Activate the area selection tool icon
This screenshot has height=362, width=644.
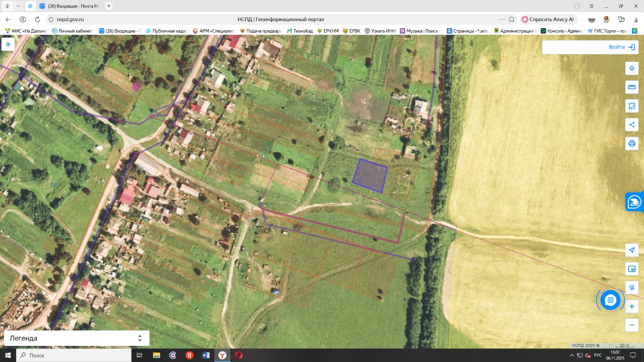click(632, 106)
